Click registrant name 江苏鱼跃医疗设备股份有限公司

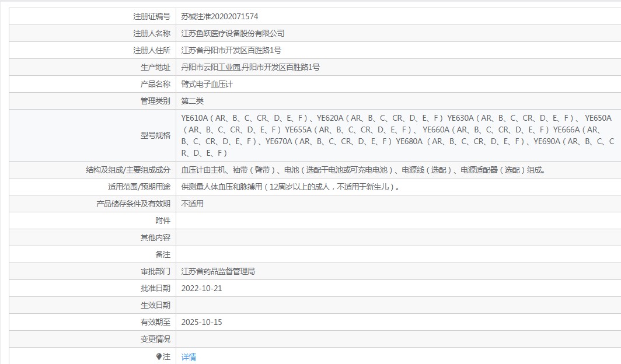232,34
